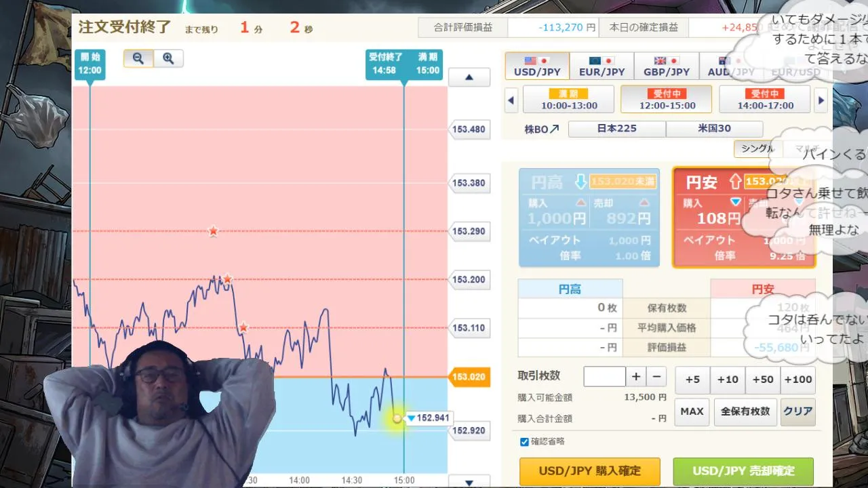Switch to シングル order mode
Screen dimensions: 868x488
point(757,149)
